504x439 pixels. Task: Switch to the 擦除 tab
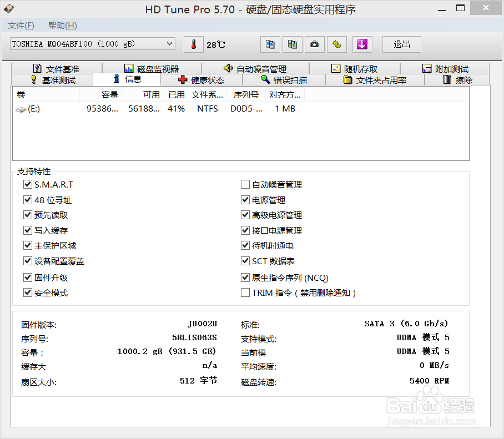click(457, 80)
